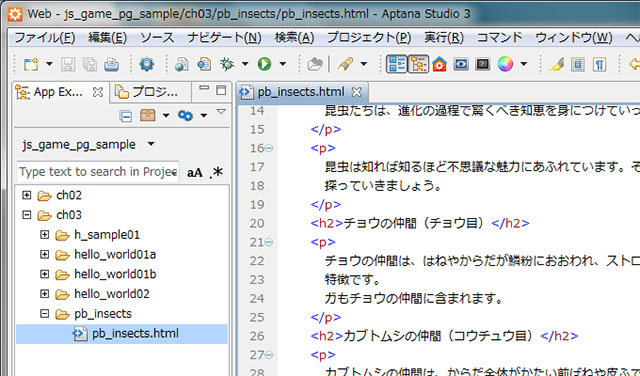
Task: Open the Run dropdown arrow
Action: click(282, 64)
